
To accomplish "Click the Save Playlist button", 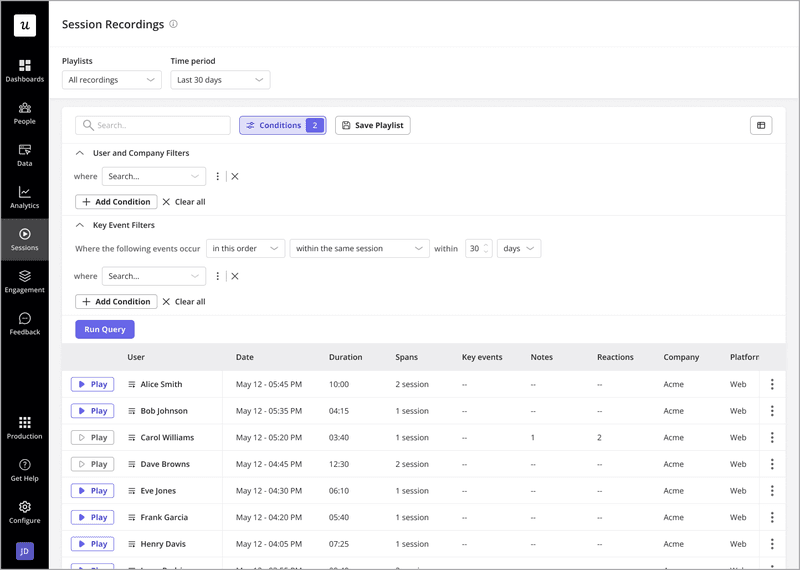I will pos(372,125).
